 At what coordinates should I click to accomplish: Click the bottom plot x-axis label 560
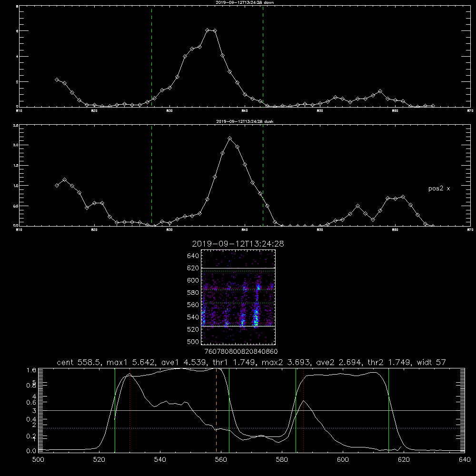(221, 460)
